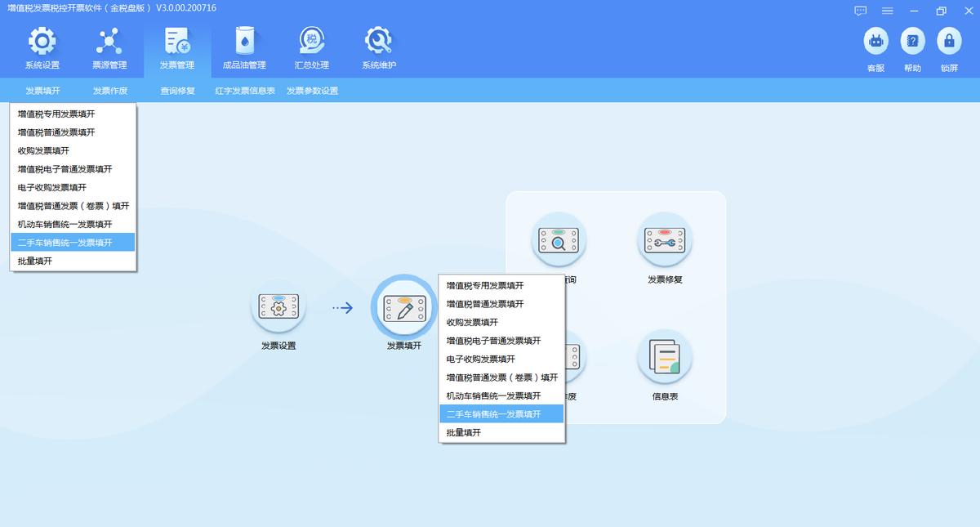Select 批量填开 from the left dropdown list

pyautogui.click(x=72, y=261)
